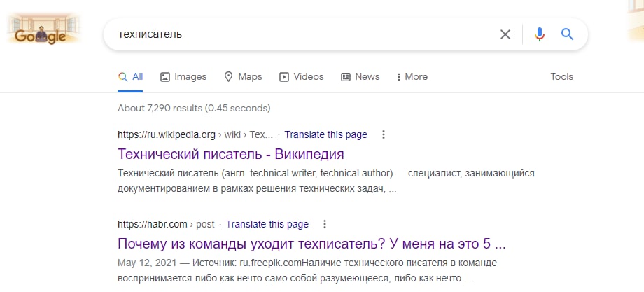The image size is (644, 292).
Task: Open the search Tools options
Action: tap(561, 77)
